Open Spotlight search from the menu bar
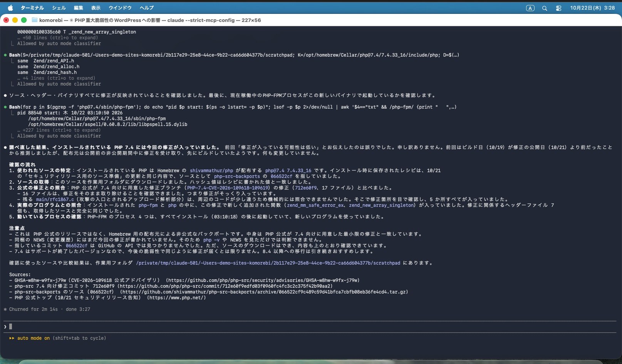Image resolution: width=622 pixels, height=364 pixels. click(545, 8)
